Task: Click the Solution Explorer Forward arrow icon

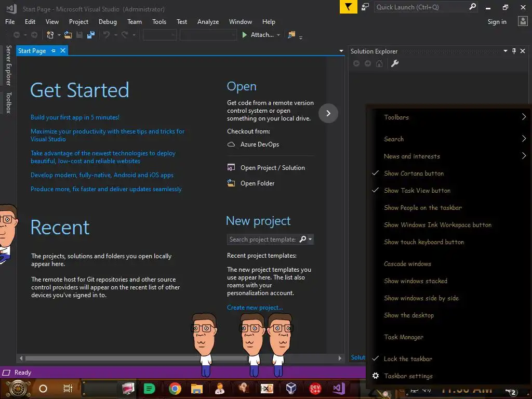Action: tap(368, 63)
